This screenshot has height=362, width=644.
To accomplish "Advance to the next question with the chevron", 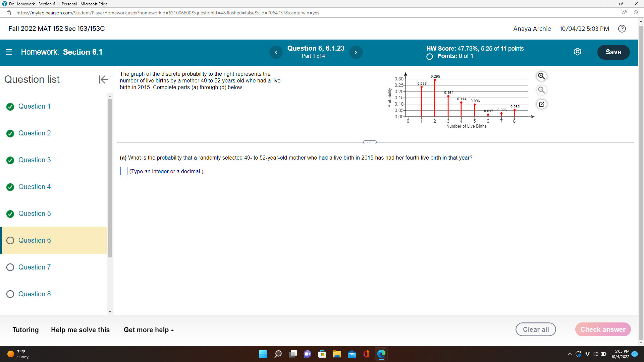I will tap(356, 52).
